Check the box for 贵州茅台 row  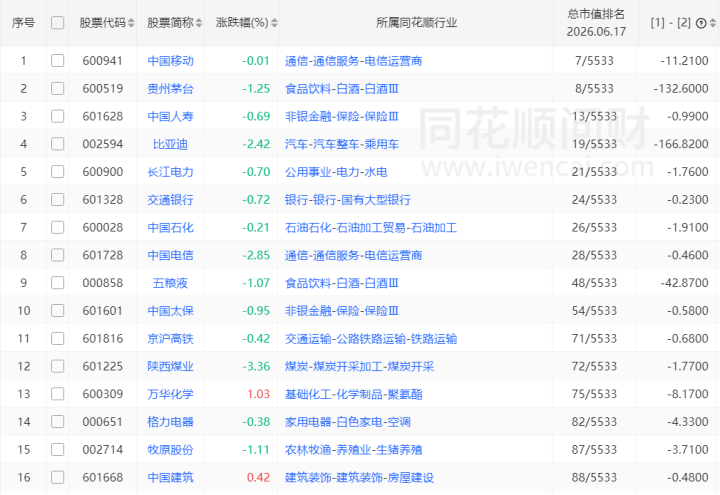57,89
